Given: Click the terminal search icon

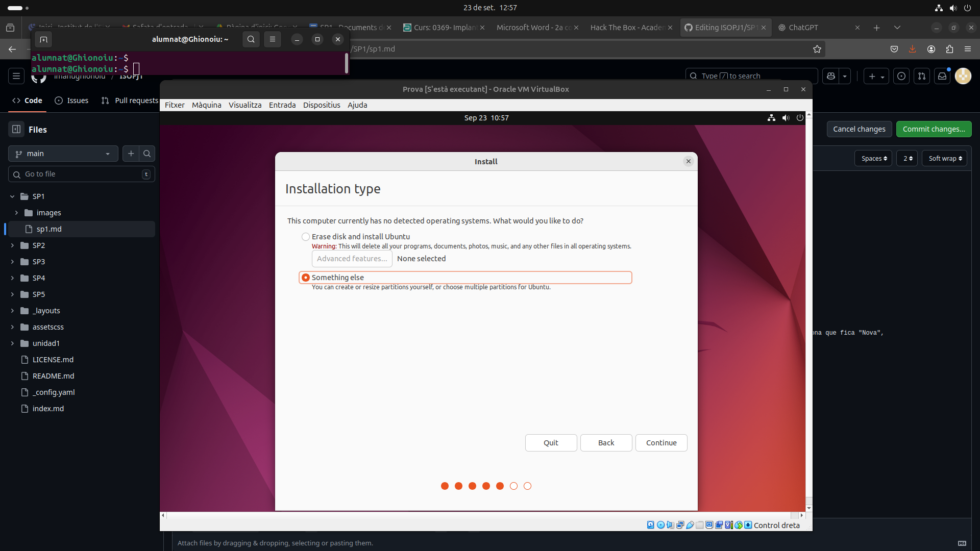Looking at the screenshot, I should (x=251, y=39).
